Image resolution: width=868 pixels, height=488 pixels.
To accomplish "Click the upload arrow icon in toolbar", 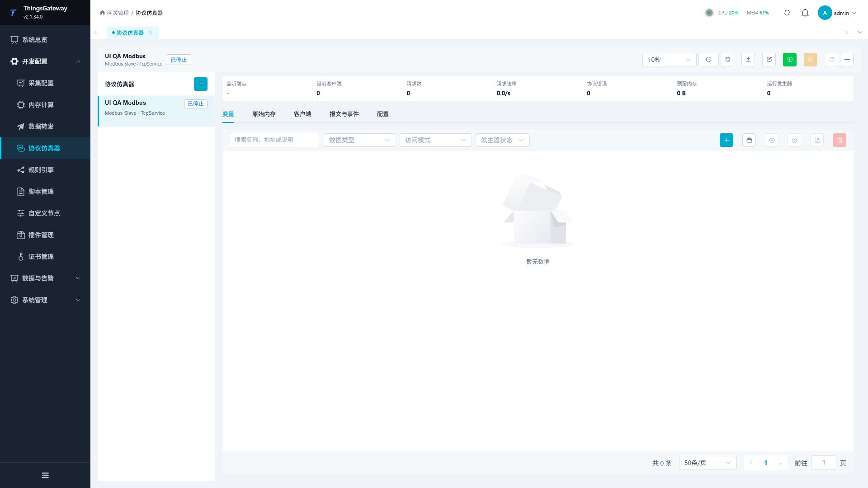I will pyautogui.click(x=748, y=60).
